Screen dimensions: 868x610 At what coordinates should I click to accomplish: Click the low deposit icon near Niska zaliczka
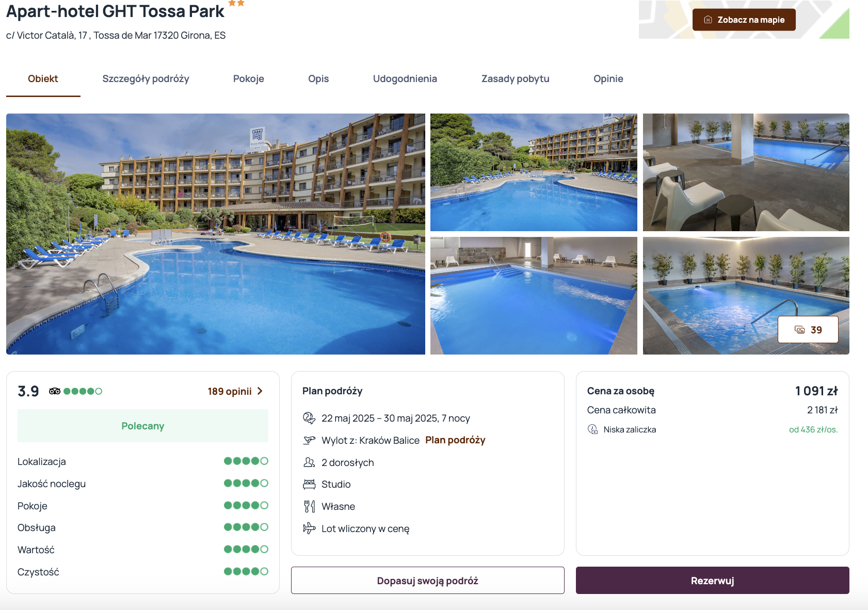point(593,429)
